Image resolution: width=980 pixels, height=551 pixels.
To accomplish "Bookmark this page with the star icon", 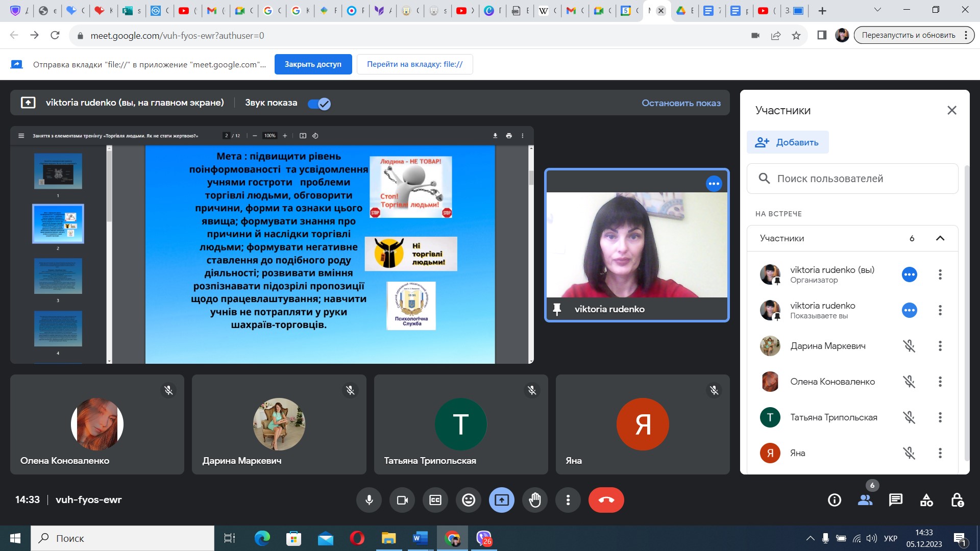I will point(796,35).
